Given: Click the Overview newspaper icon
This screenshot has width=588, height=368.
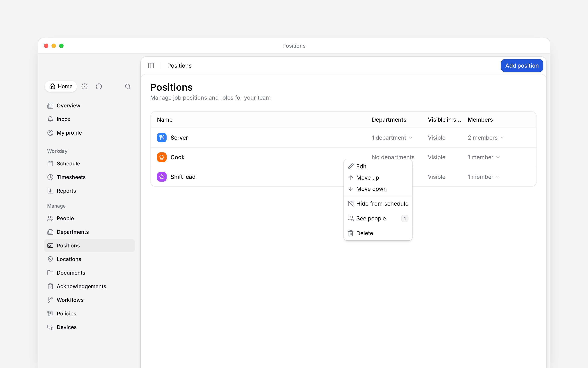Looking at the screenshot, I should click(x=50, y=106).
